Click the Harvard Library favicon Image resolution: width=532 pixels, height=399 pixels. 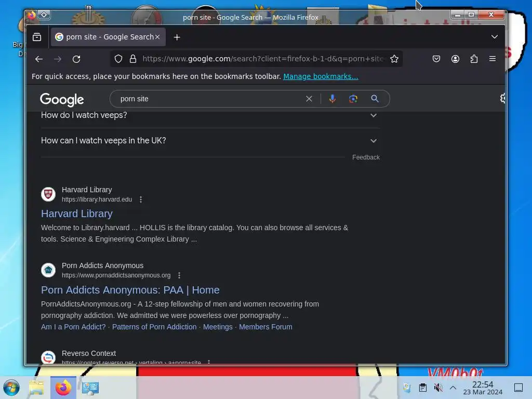48,194
